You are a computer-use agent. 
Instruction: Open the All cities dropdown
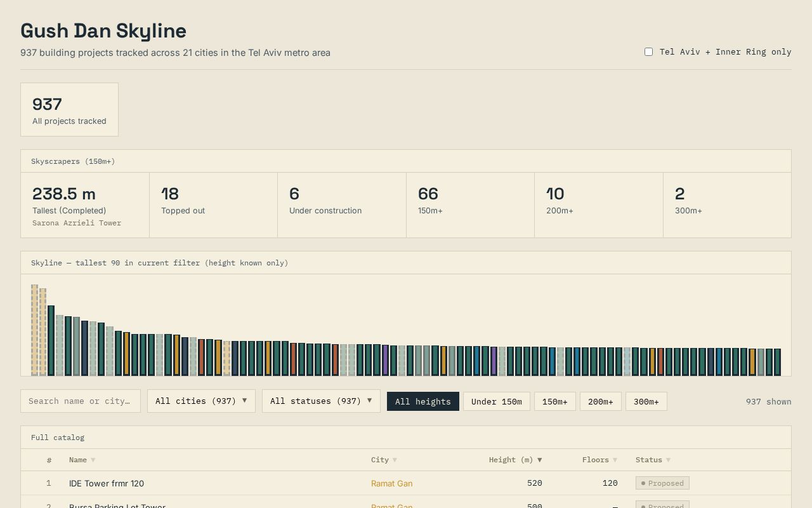(201, 401)
